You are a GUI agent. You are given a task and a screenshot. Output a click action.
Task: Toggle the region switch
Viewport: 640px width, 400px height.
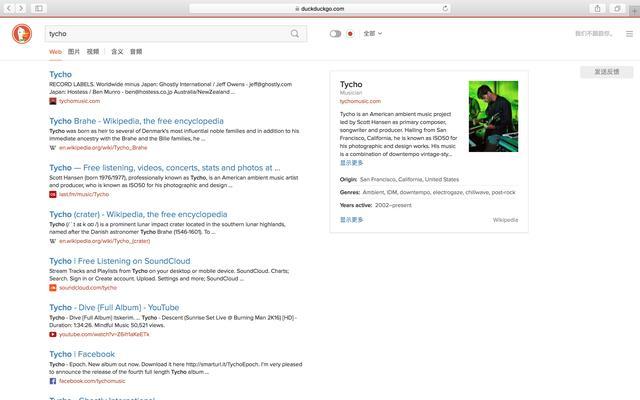click(336, 33)
